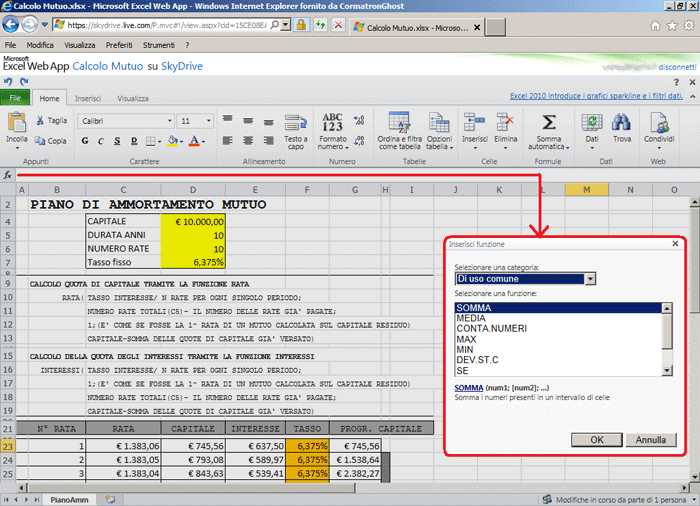The image size is (700, 506).
Task: Click the redo arrow icon
Action: click(x=24, y=82)
